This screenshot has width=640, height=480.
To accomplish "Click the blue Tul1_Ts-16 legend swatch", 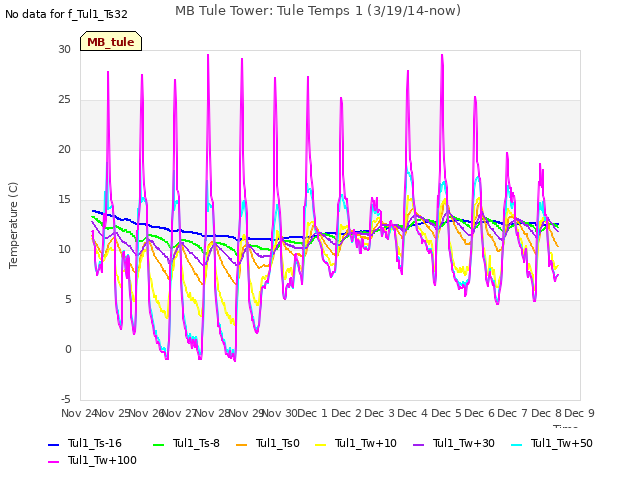I will pos(53,444).
